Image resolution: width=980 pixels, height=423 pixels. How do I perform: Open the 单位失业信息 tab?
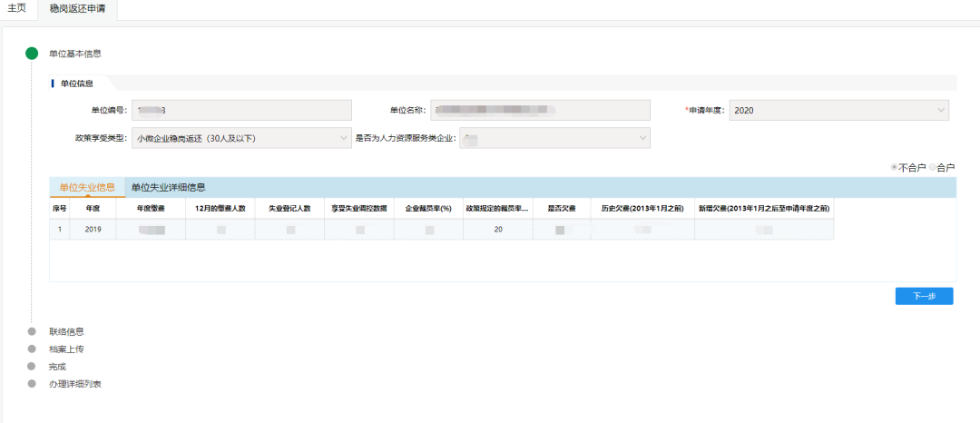(87, 187)
